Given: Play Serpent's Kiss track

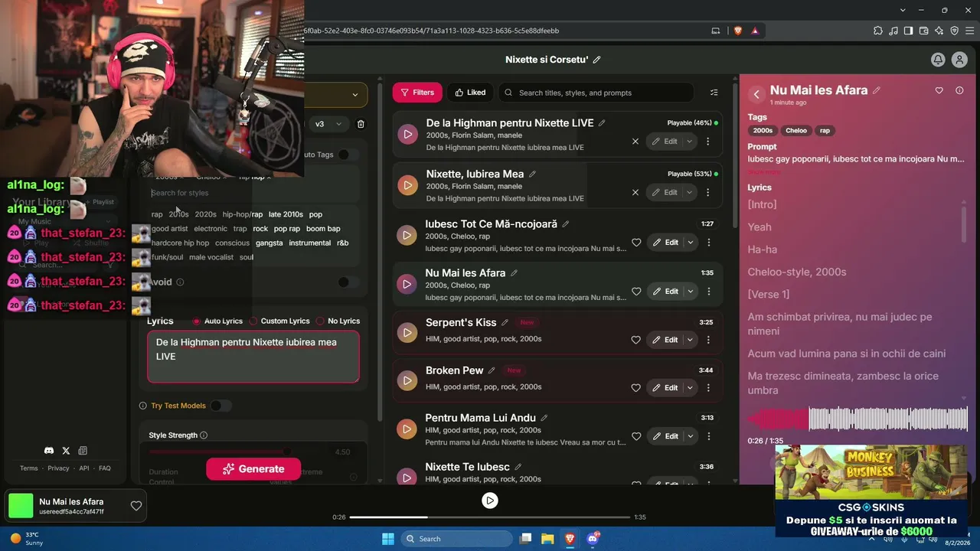Looking at the screenshot, I should (x=407, y=332).
